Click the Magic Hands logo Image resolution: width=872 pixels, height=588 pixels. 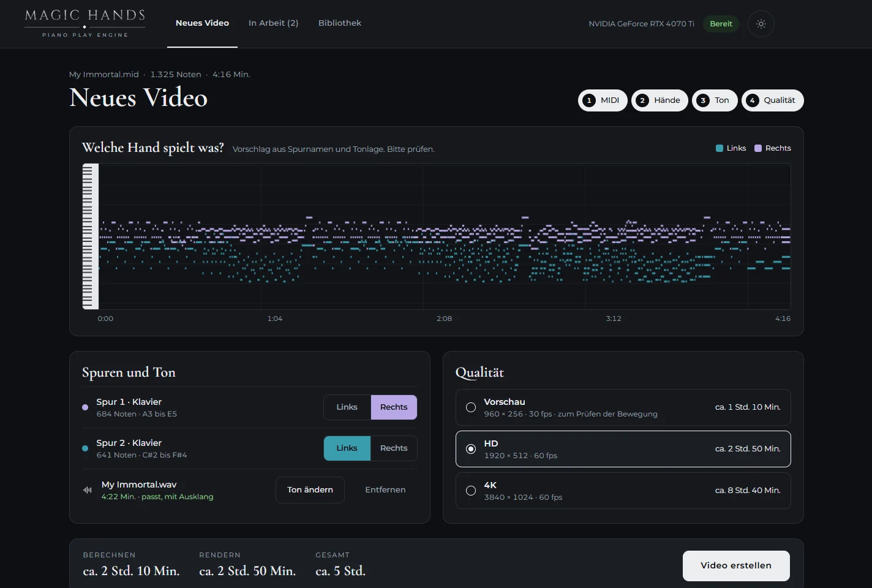click(x=85, y=23)
